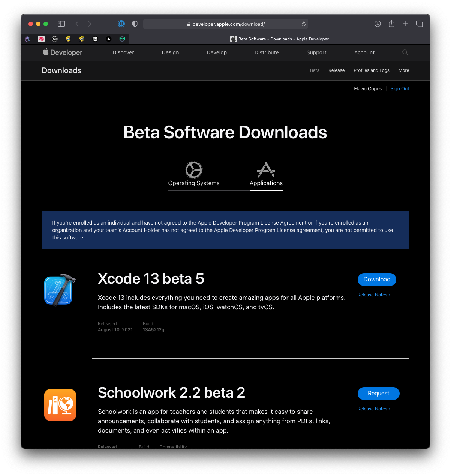
Task: Click the Apple Developer logo
Action: pos(62,52)
